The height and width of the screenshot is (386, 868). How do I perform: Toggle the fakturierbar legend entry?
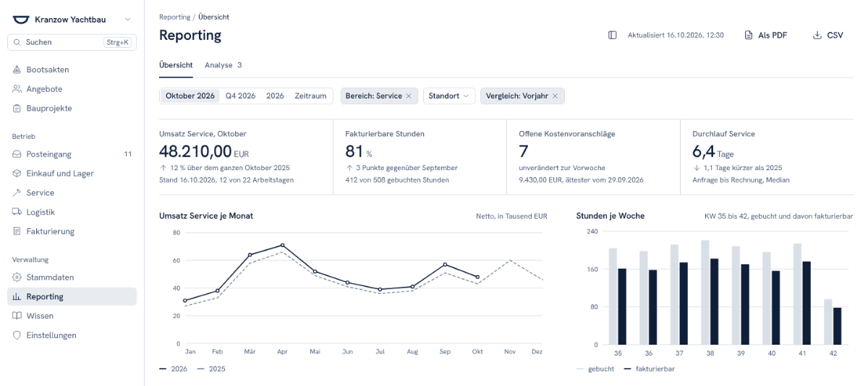pos(649,369)
